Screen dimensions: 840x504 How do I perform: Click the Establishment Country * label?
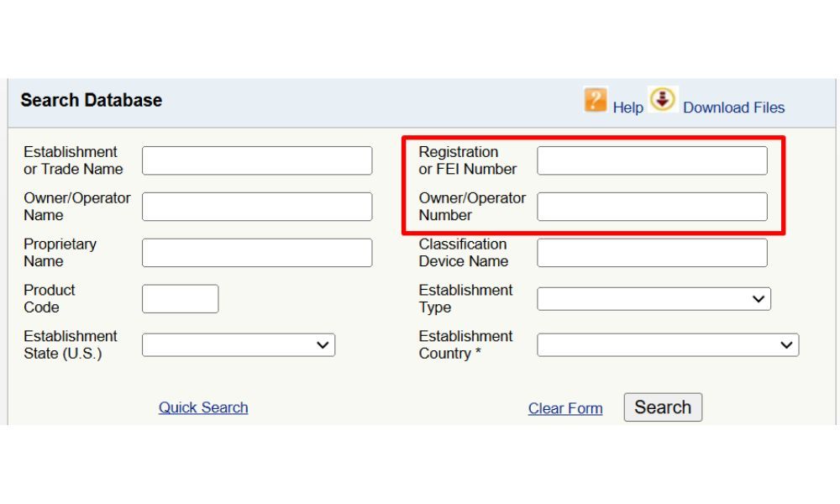pyautogui.click(x=465, y=345)
